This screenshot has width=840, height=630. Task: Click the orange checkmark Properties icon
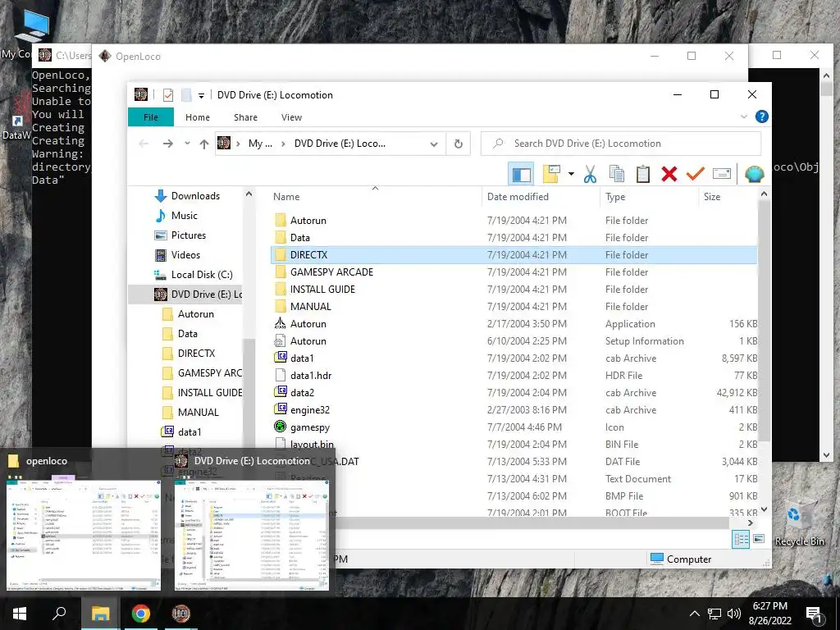pyautogui.click(x=696, y=174)
